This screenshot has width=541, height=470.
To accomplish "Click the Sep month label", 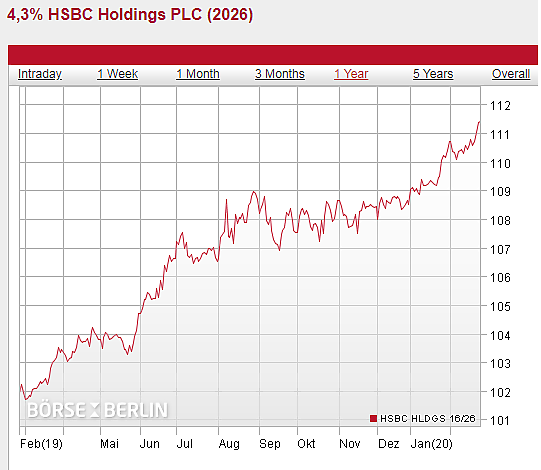I will [x=270, y=444].
